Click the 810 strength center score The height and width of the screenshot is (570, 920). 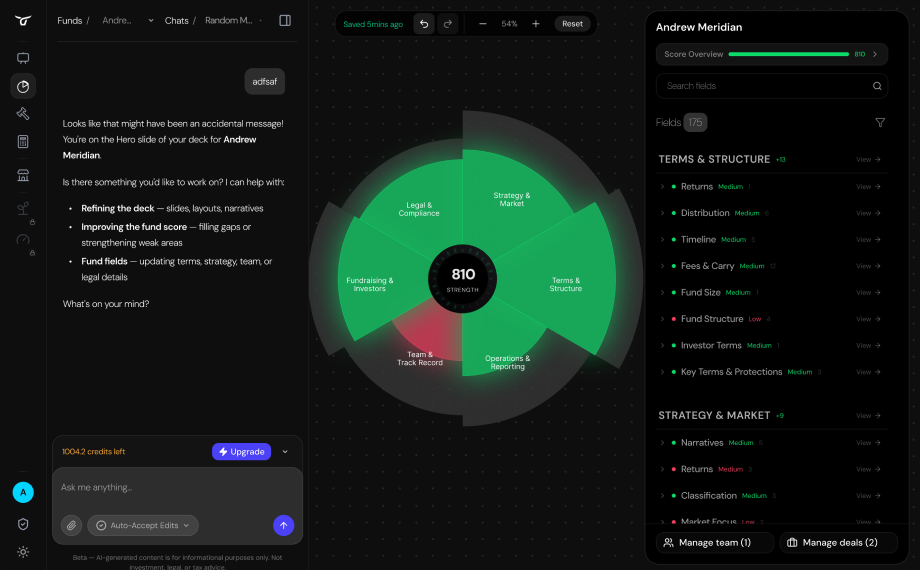click(463, 279)
